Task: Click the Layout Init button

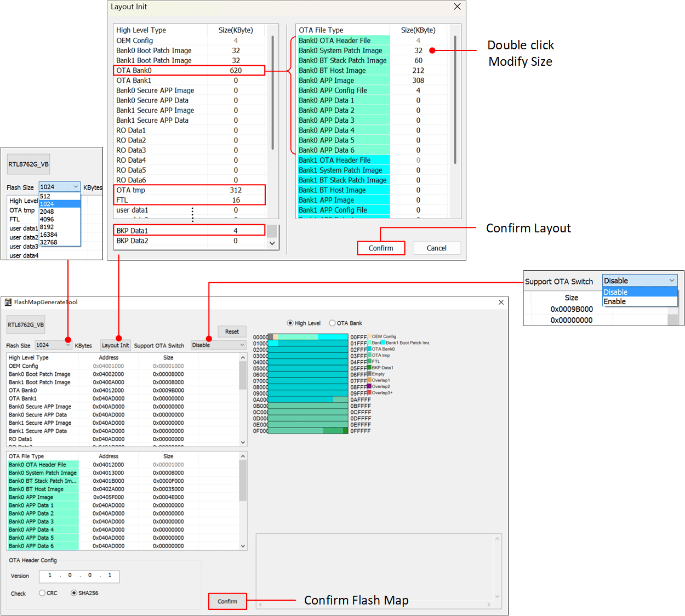Action: [x=115, y=345]
